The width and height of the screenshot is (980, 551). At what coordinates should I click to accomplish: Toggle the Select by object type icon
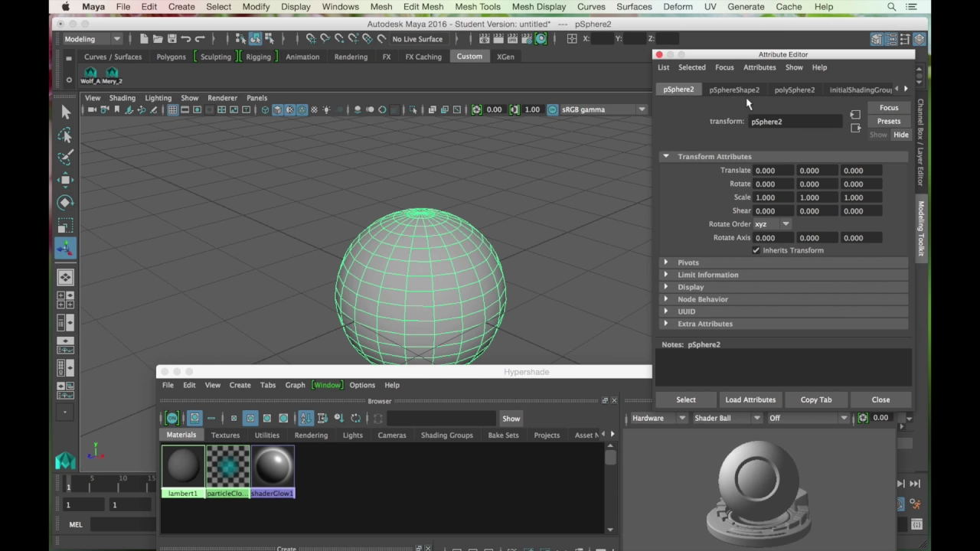[255, 39]
